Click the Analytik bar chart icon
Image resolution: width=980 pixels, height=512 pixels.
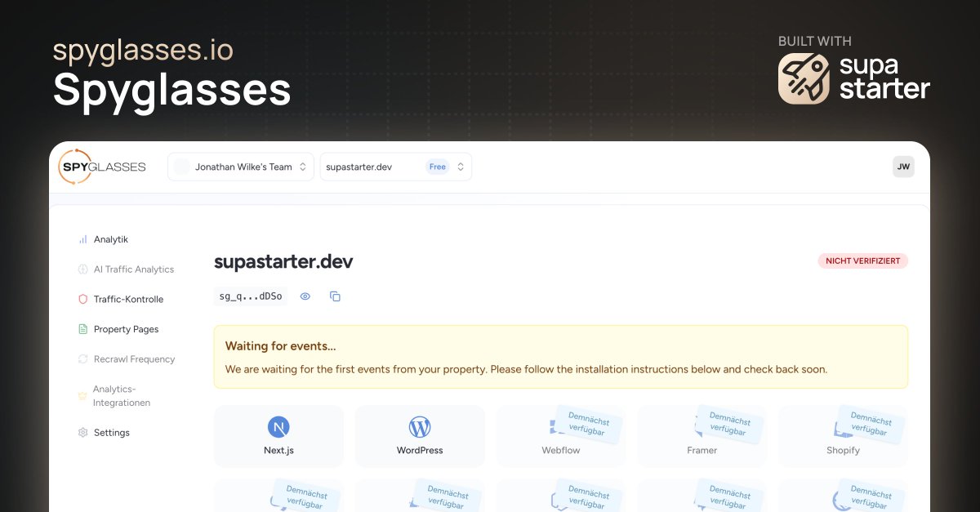tap(82, 239)
